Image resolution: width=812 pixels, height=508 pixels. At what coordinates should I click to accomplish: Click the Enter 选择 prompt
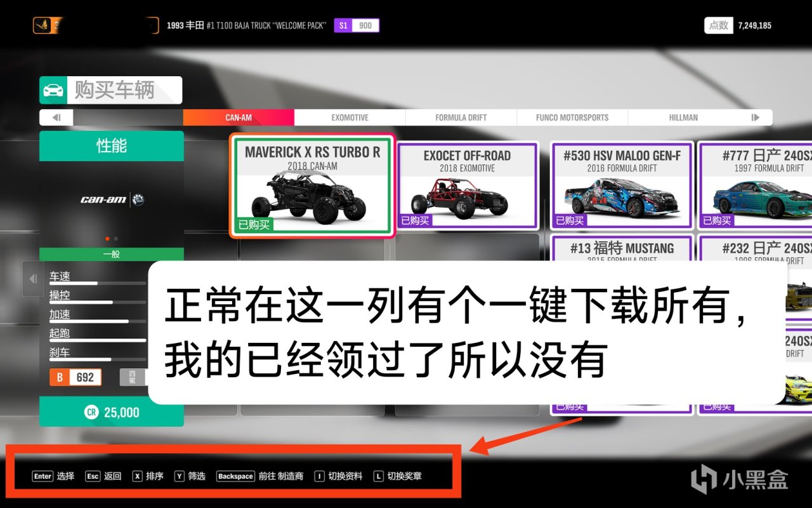[x=53, y=476]
